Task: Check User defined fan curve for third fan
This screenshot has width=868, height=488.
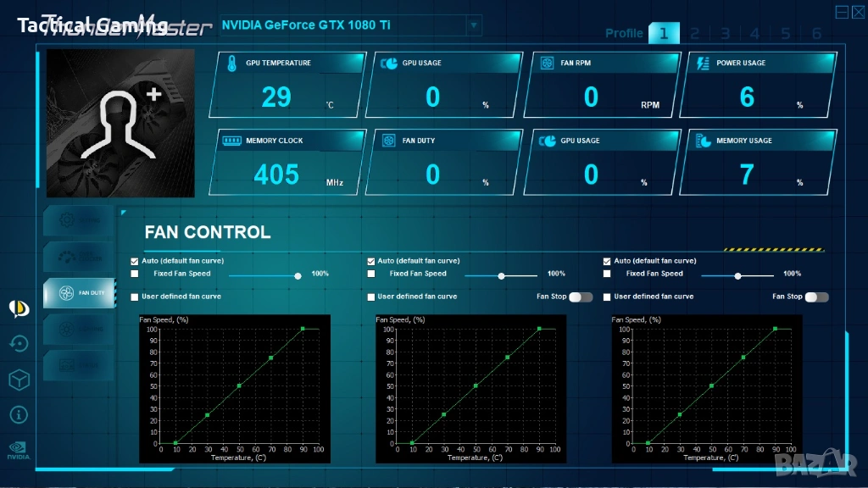Action: point(607,297)
